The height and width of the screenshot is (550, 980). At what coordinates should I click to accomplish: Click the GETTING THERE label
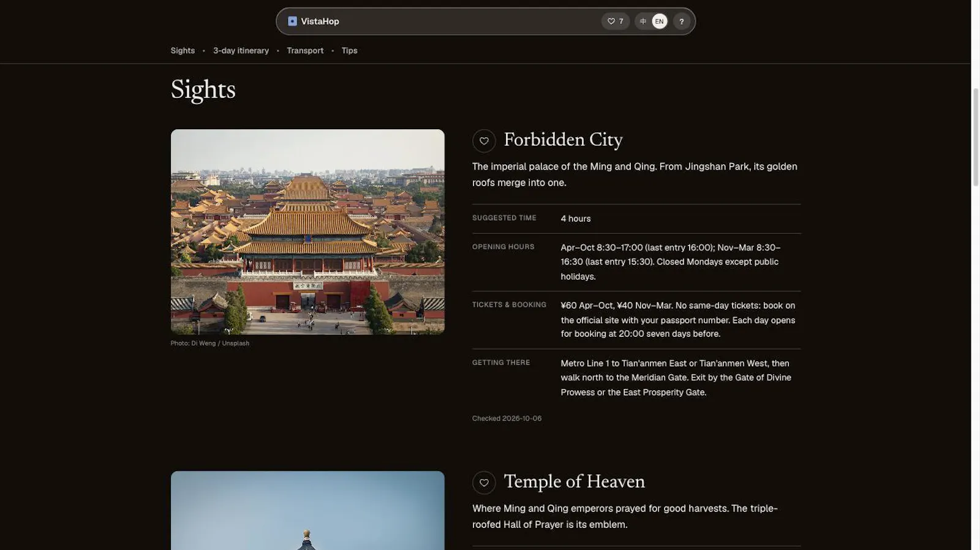501,363
